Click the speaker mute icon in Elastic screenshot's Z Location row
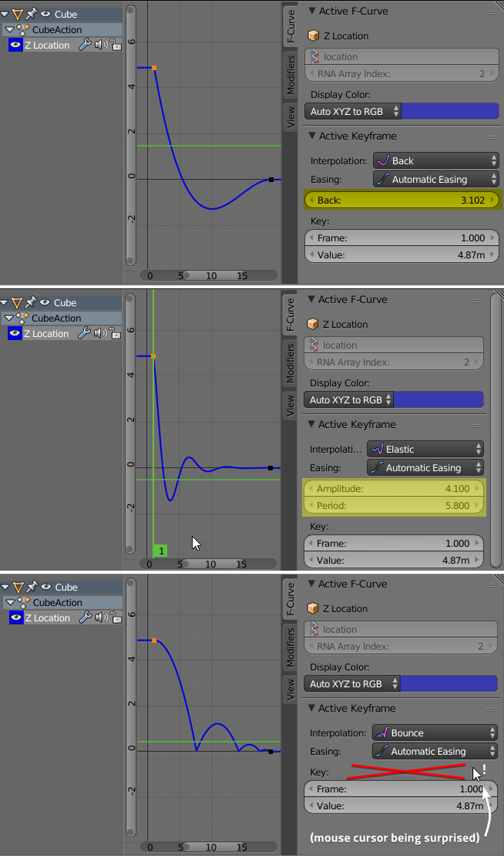This screenshot has height=856, width=504. click(x=100, y=333)
